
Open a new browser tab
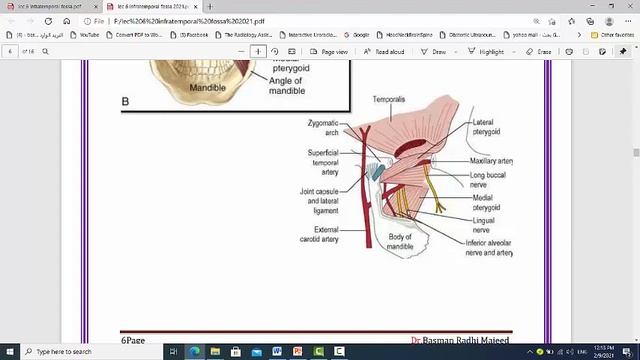point(210,7)
